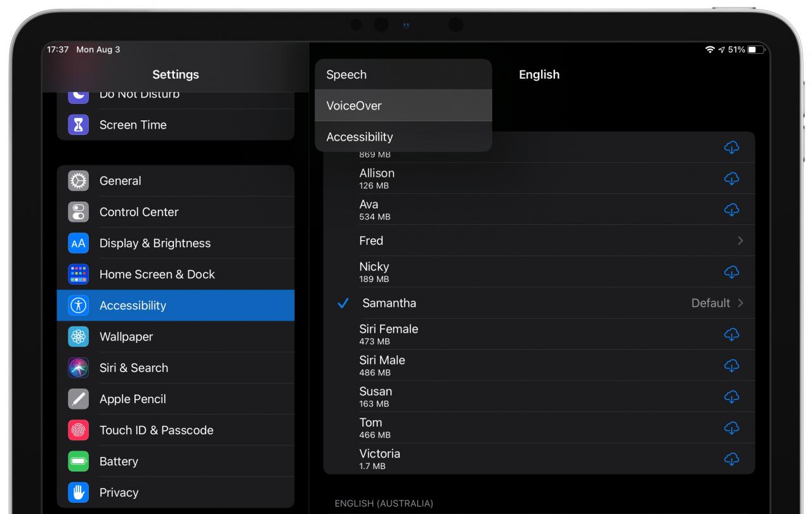
Task: Tap the 51% battery percentage
Action: pyautogui.click(x=737, y=49)
